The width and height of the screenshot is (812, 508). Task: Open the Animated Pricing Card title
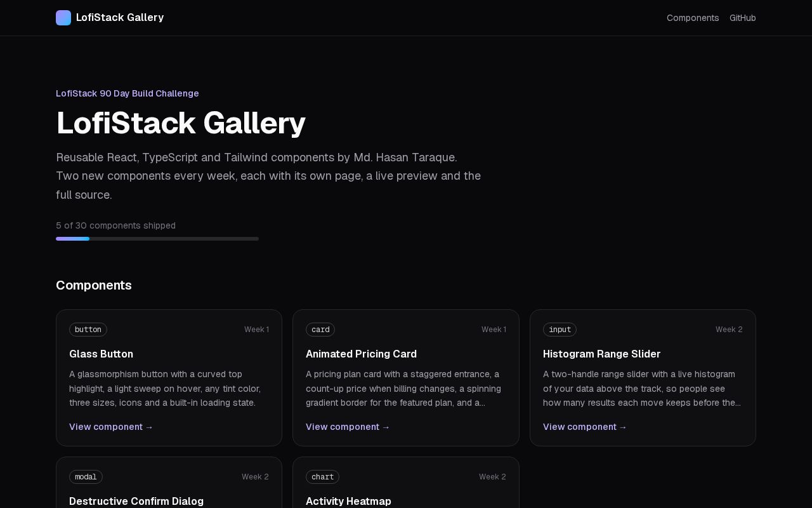tap(361, 354)
